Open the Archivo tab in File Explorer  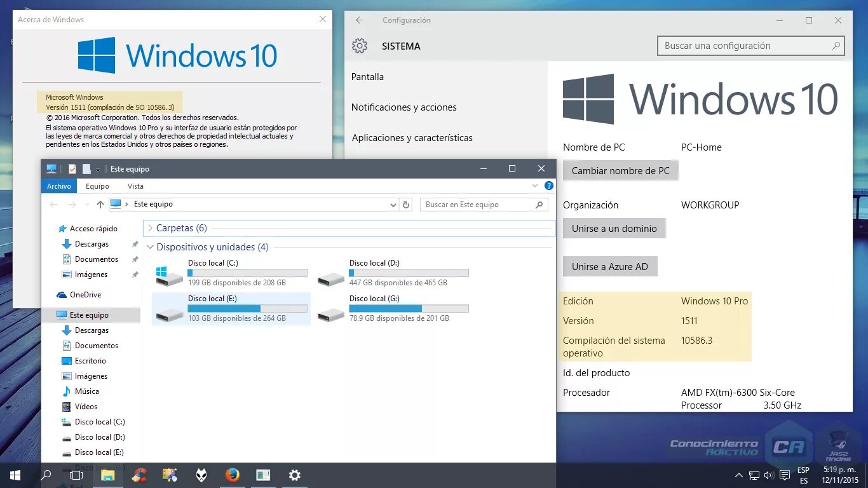[x=59, y=186]
